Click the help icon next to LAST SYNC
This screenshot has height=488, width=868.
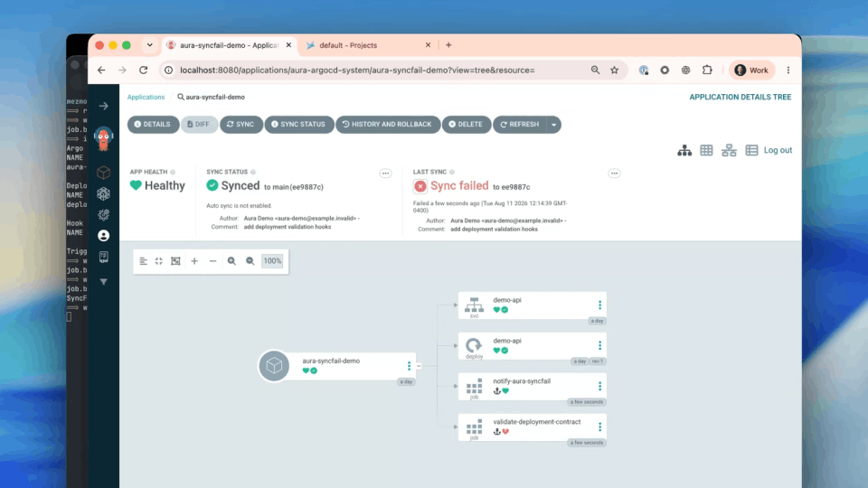(452, 172)
